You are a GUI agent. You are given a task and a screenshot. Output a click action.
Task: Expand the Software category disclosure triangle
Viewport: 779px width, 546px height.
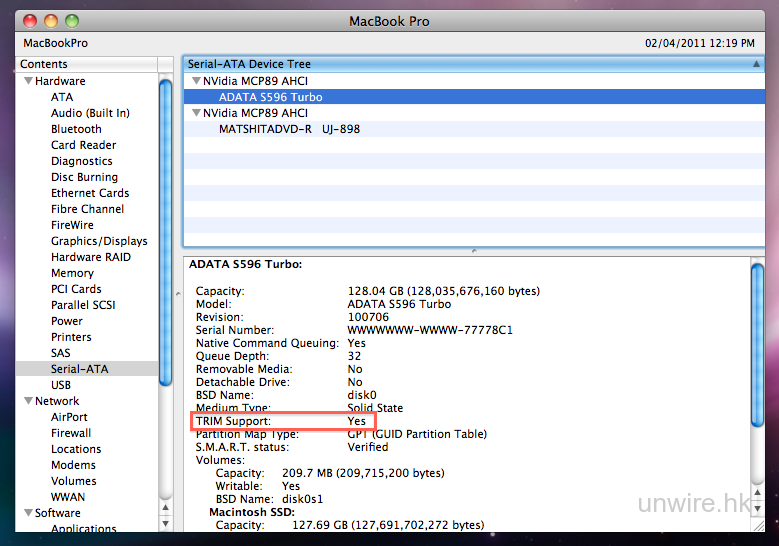27,513
